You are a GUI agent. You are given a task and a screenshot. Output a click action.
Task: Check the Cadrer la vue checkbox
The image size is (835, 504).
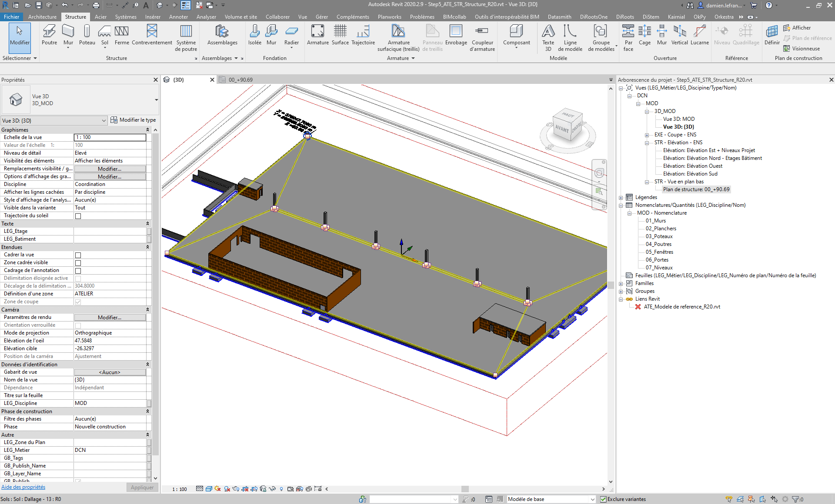[78, 255]
